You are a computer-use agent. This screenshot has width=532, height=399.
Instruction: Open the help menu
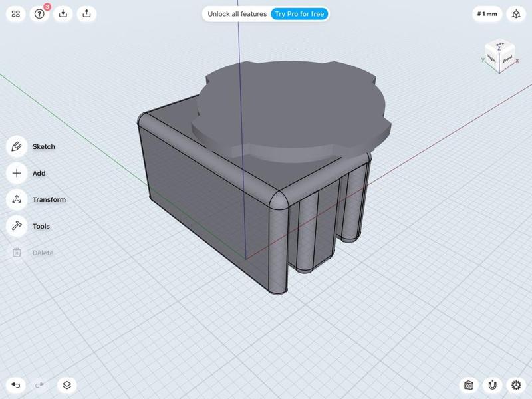pos(39,14)
